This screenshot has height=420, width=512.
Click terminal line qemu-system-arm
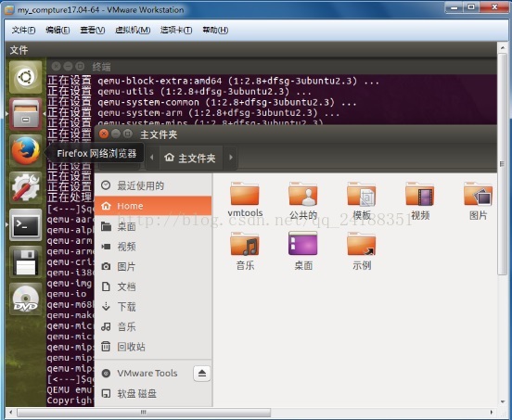click(193, 113)
